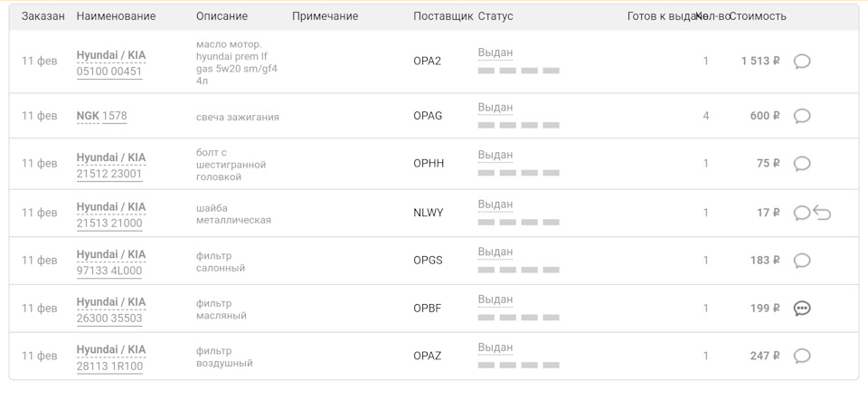Open comment icon for NGK 1578 spark plug
Screen dimensions: 868x419
click(x=801, y=116)
